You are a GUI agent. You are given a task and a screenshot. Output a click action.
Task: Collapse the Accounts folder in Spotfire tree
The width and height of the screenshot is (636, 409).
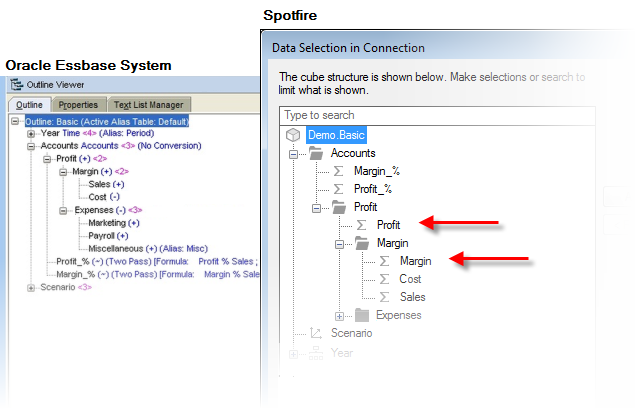pos(293,154)
